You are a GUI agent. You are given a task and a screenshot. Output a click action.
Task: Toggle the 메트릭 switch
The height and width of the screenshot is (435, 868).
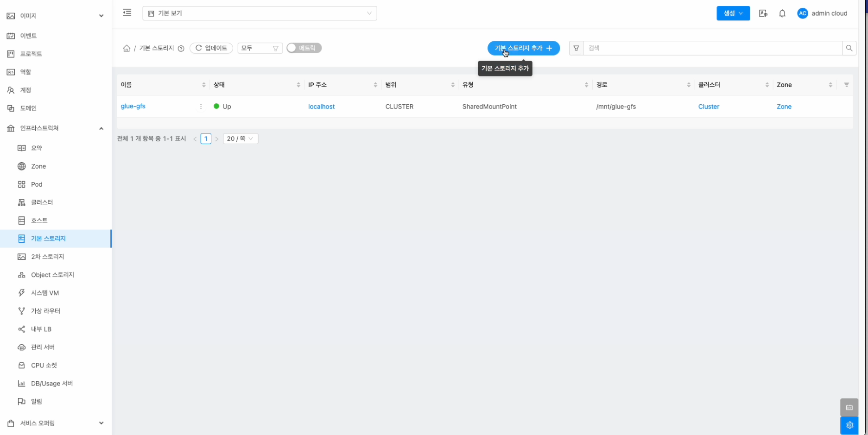tap(304, 48)
